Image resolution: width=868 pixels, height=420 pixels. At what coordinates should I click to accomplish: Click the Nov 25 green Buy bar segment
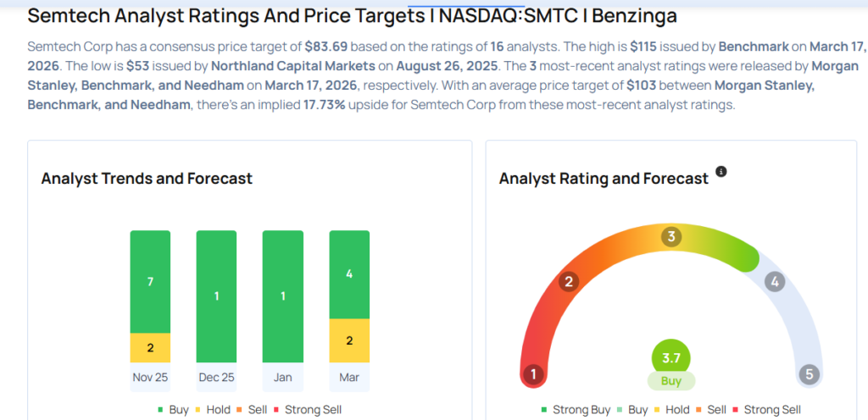pos(150,281)
